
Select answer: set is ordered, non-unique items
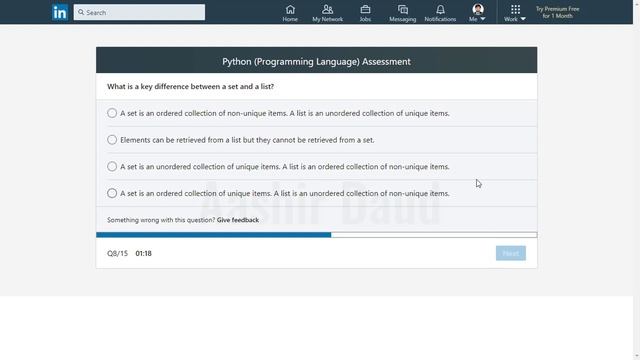(x=112, y=113)
